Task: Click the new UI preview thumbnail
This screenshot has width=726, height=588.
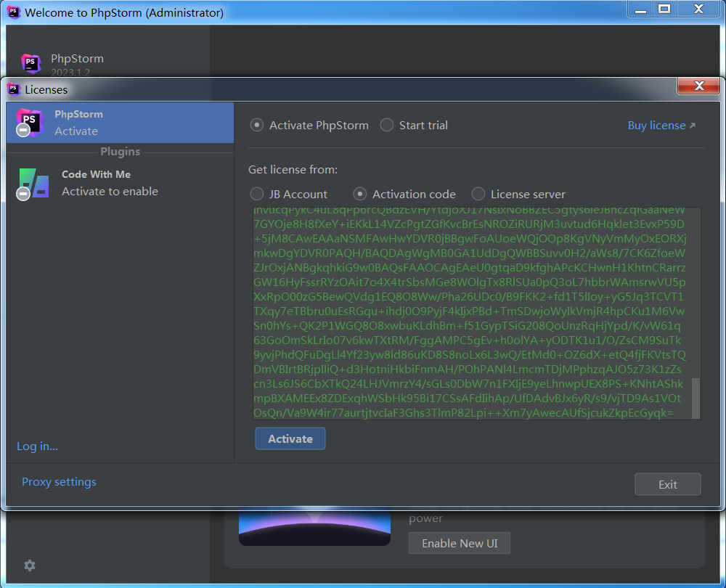Action: tap(315, 528)
